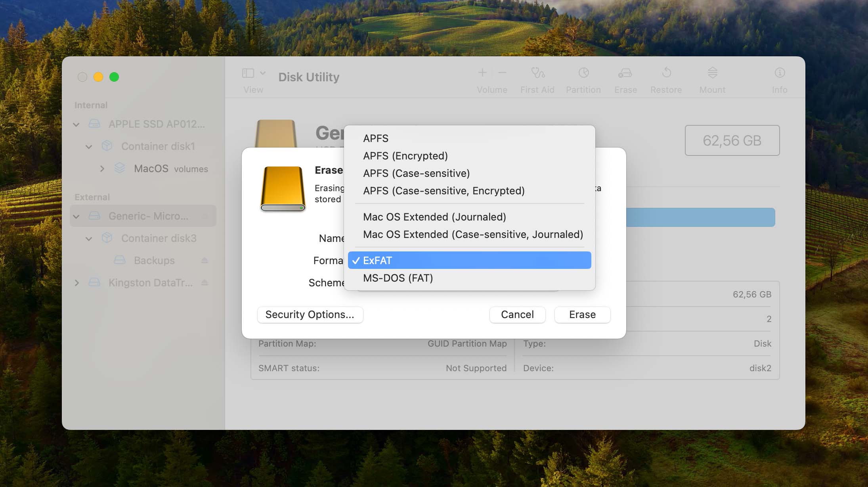Select APFS (Encrypted) from format list
This screenshot has width=868, height=487.
pyautogui.click(x=405, y=156)
